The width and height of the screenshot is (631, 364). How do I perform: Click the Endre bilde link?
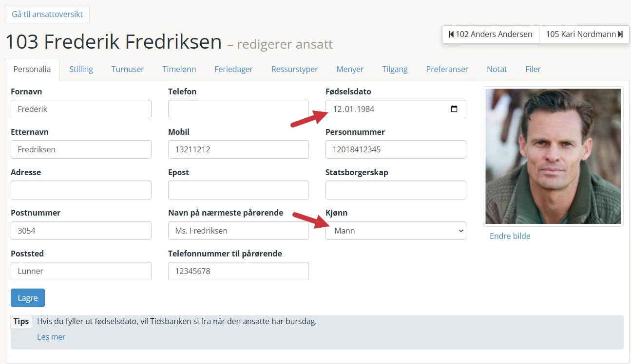[x=510, y=236]
